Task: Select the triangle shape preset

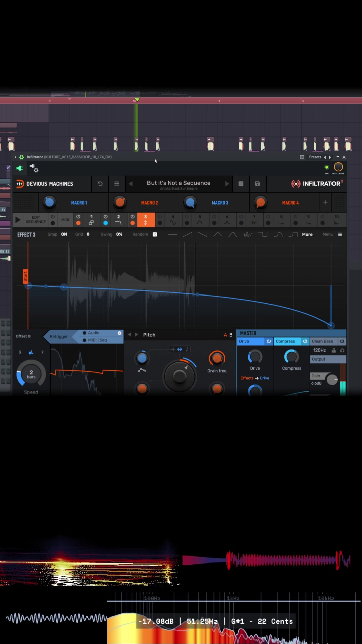Action: coord(218,234)
